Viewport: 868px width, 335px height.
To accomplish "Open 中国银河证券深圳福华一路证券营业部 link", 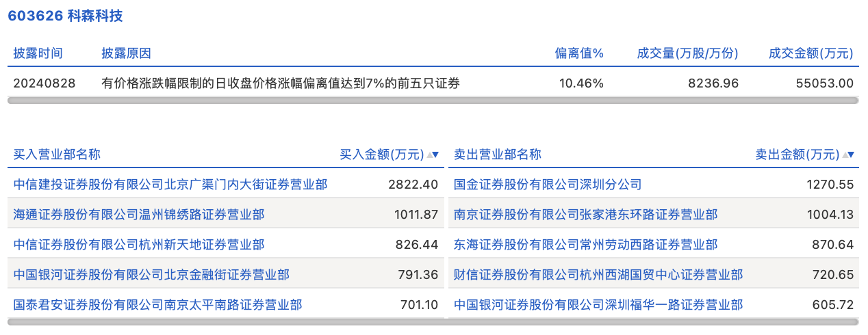I will pos(598,305).
